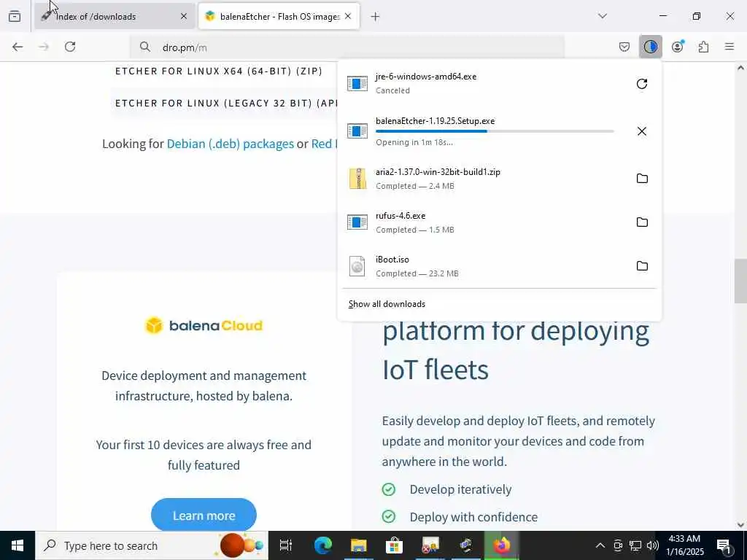Click the taskbar clock showing 4:33 AM
The width and height of the screenshot is (747, 560).
coord(684,545)
